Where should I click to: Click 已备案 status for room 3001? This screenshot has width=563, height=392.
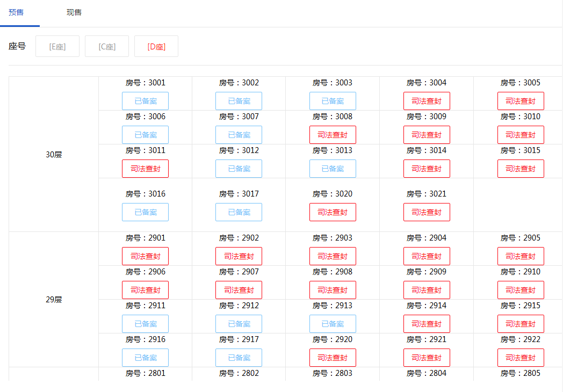point(145,101)
